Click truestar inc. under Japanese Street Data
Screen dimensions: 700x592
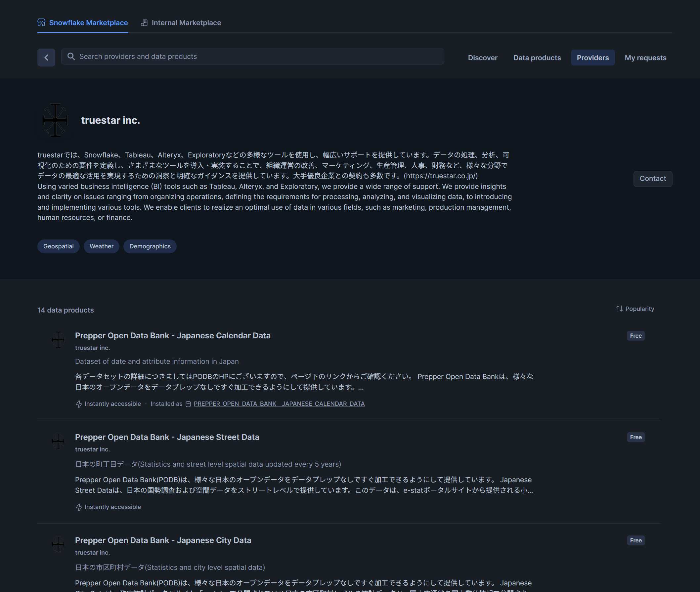click(x=92, y=449)
